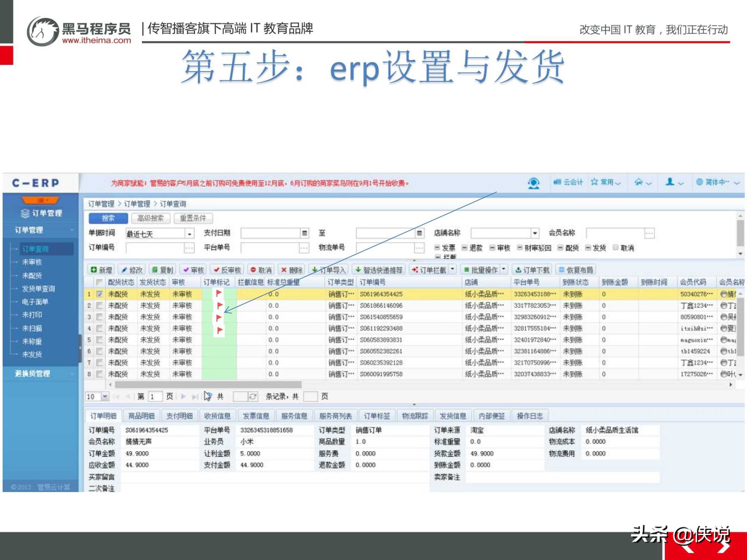The width and height of the screenshot is (747, 560).
Task: Open the 店铺名称 dropdown
Action: [x=535, y=233]
